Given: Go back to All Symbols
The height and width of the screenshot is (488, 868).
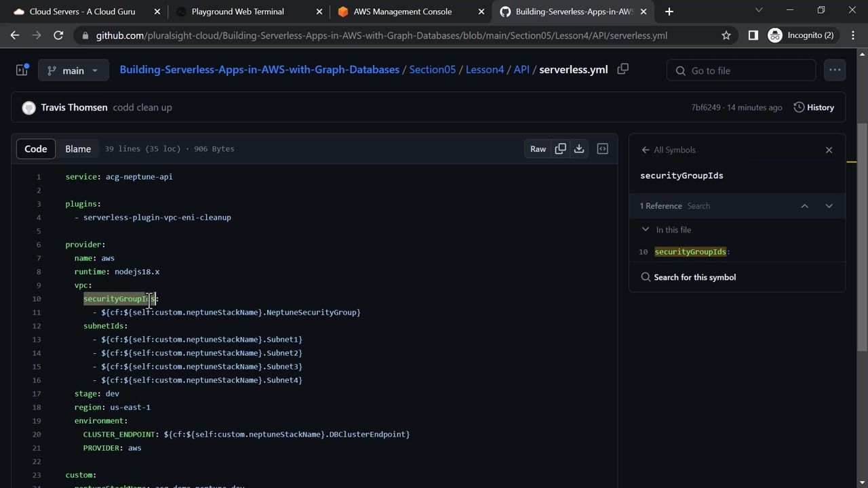Looking at the screenshot, I should pyautogui.click(x=668, y=150).
